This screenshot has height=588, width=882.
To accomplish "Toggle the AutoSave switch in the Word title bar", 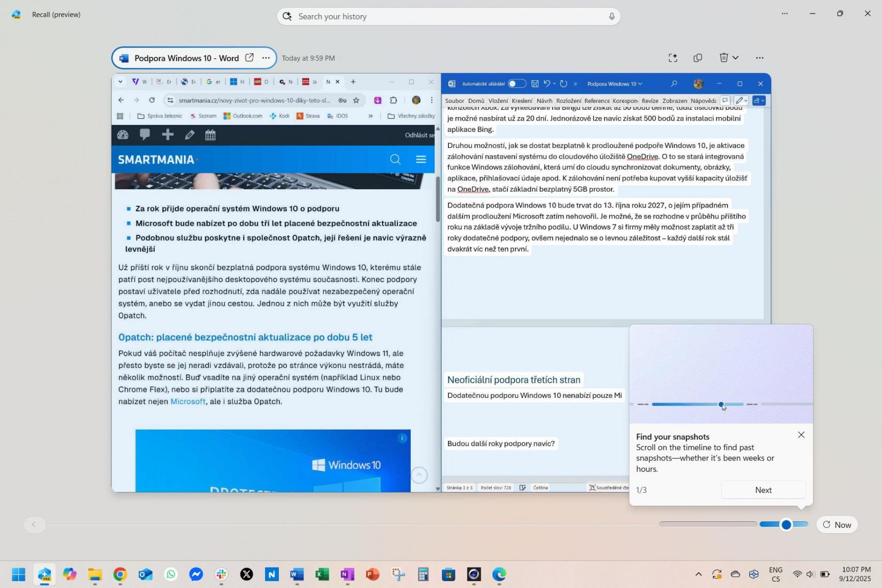I will coord(516,84).
